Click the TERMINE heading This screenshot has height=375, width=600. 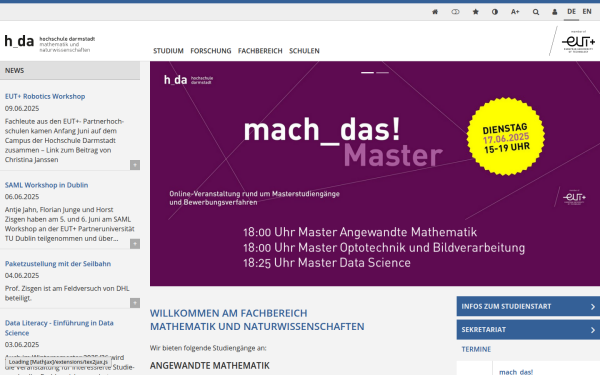click(x=476, y=349)
